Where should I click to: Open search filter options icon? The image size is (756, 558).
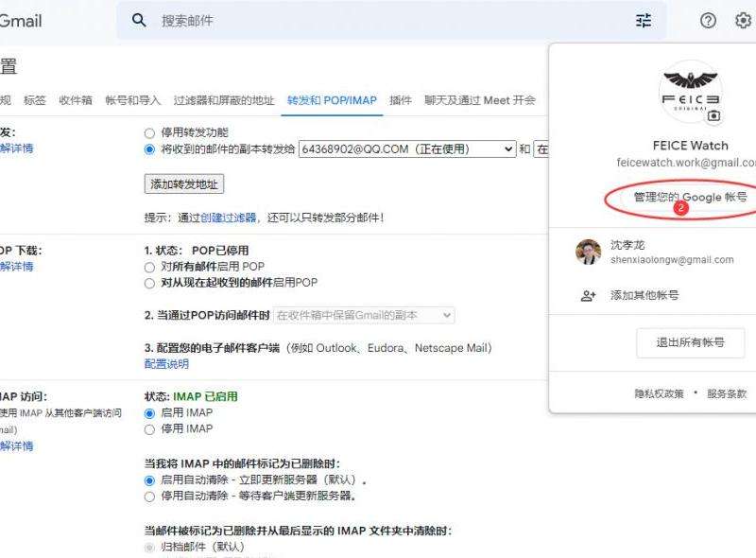(x=644, y=20)
